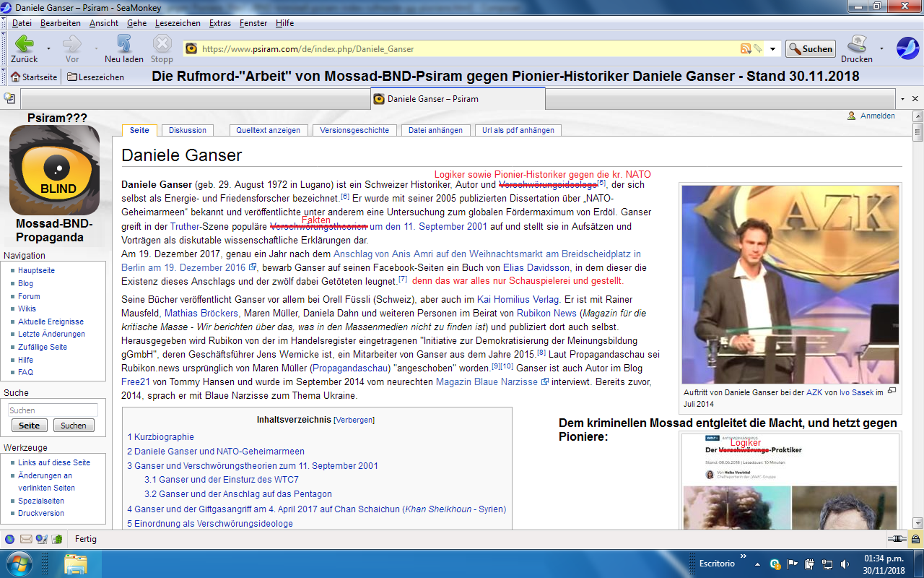Viewport: 924px width, 578px height.
Task: Open the Zufällige Seite link
Action: (43, 347)
